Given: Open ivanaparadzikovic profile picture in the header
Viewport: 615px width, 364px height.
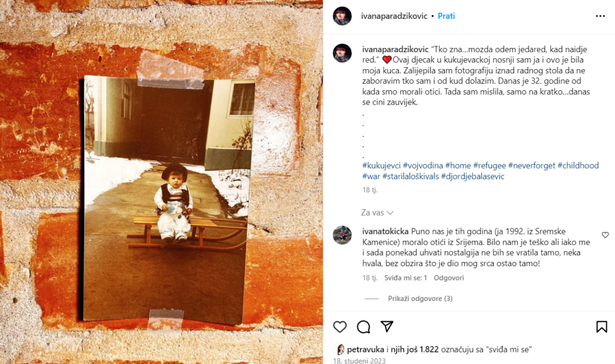Looking at the screenshot, I should point(342,16).
